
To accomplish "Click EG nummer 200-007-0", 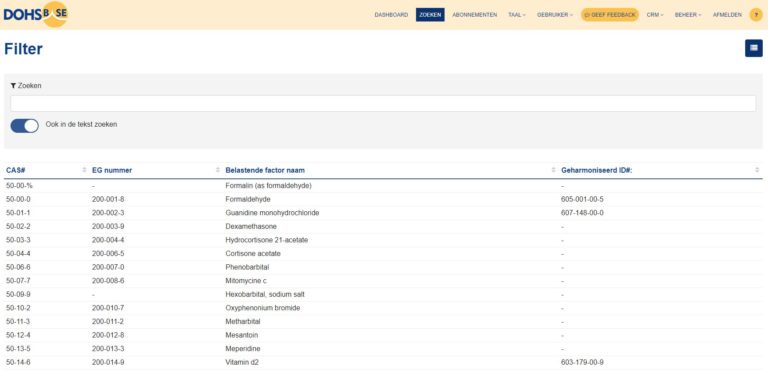I will (108, 267).
